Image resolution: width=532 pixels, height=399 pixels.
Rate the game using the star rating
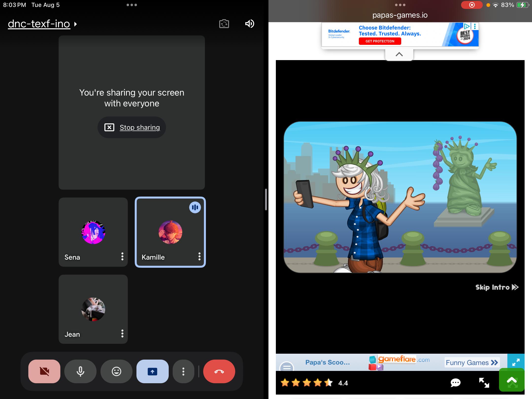[x=307, y=383]
